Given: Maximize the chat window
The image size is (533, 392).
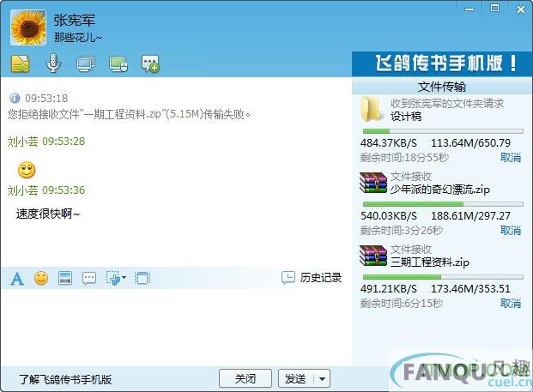Looking at the screenshot, I should pos(495,9).
